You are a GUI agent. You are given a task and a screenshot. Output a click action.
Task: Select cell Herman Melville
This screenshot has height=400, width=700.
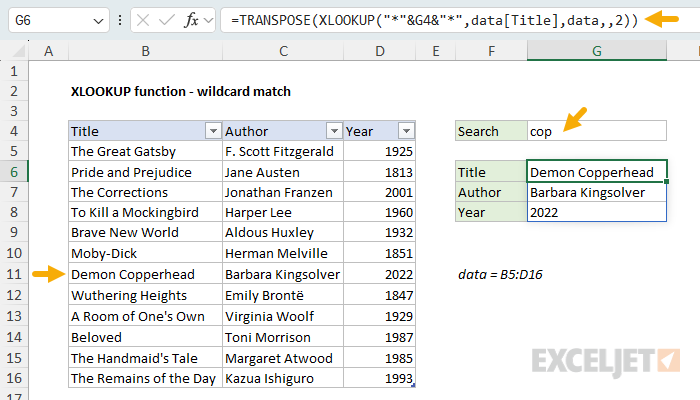click(x=283, y=253)
